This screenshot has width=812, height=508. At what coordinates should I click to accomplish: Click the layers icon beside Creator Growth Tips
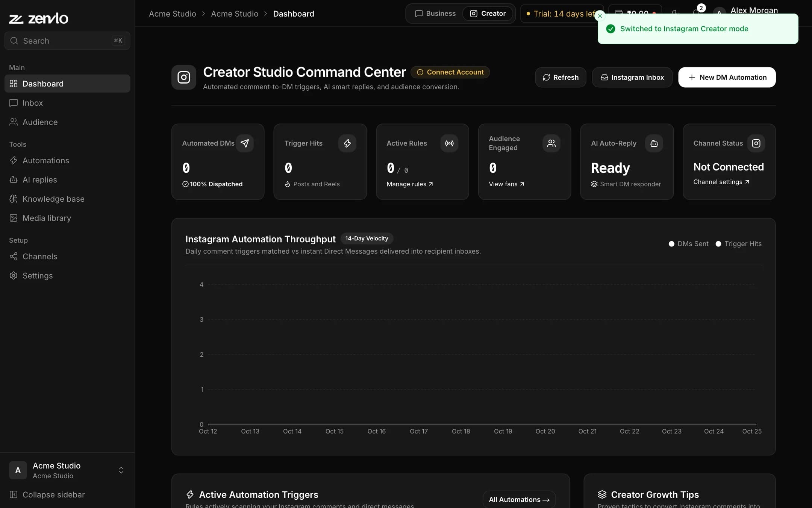[x=602, y=494]
